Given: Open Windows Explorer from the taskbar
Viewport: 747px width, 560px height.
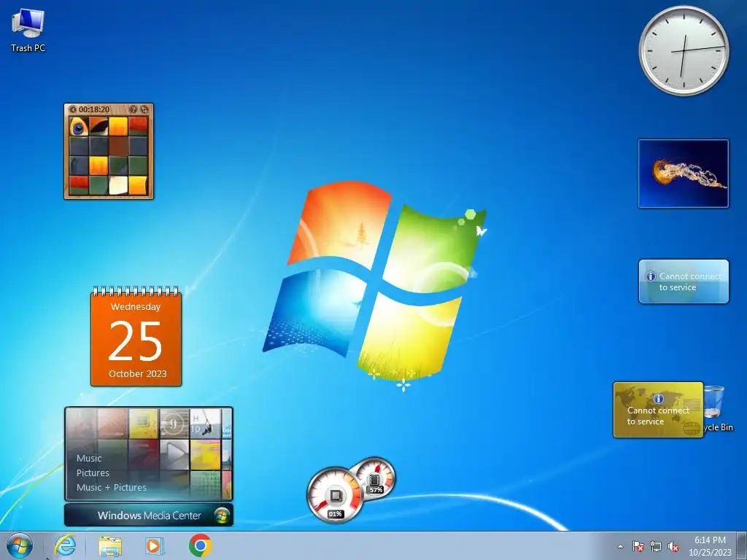Looking at the screenshot, I should coord(110,545).
